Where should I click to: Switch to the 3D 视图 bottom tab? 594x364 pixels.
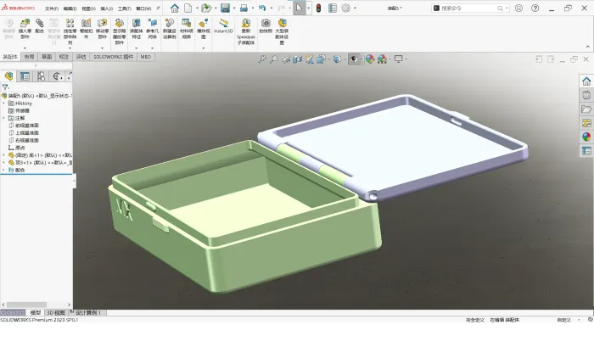[x=56, y=313]
